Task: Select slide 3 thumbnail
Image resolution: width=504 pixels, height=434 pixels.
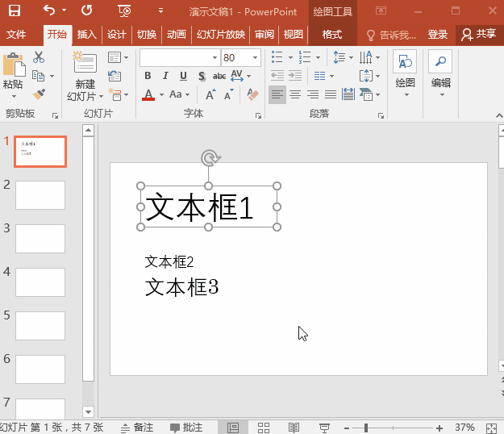Action: (40, 239)
